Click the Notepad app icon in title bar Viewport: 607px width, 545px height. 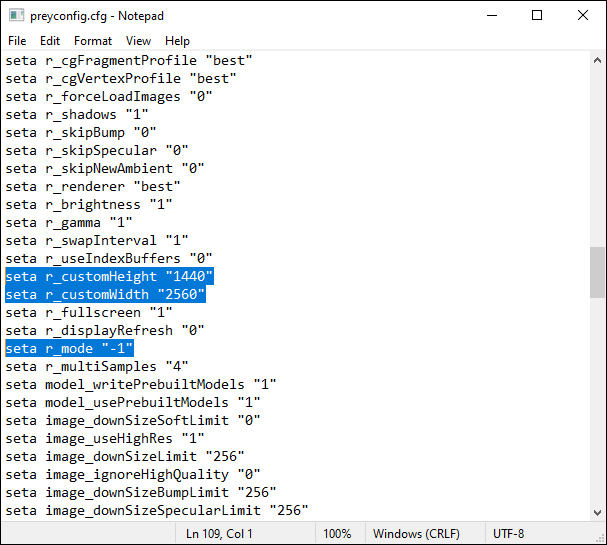pos(17,15)
